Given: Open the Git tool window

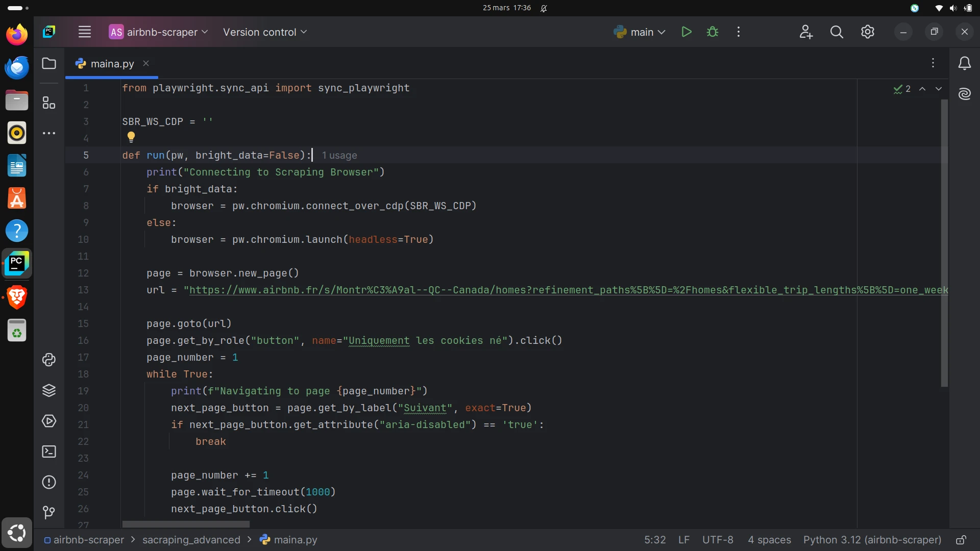Looking at the screenshot, I should click(49, 512).
